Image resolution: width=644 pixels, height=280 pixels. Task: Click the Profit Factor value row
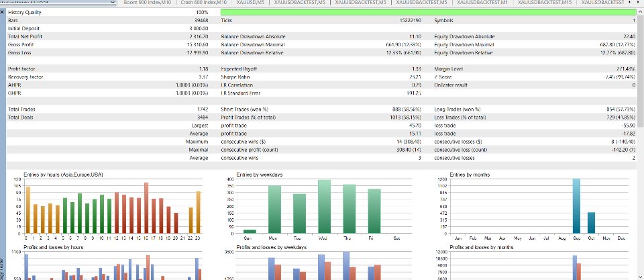pyautogui.click(x=109, y=69)
